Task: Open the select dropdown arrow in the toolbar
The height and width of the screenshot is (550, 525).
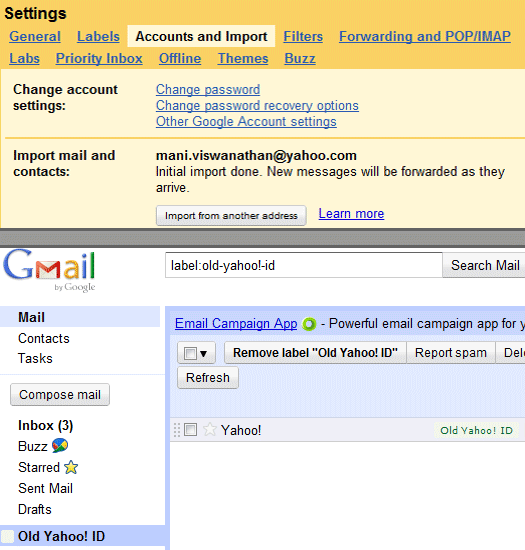Action: [204, 354]
